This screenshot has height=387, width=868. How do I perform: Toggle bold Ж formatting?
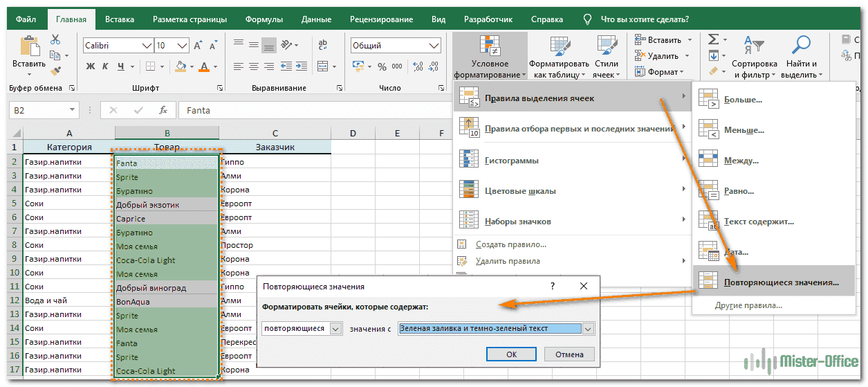(x=90, y=67)
